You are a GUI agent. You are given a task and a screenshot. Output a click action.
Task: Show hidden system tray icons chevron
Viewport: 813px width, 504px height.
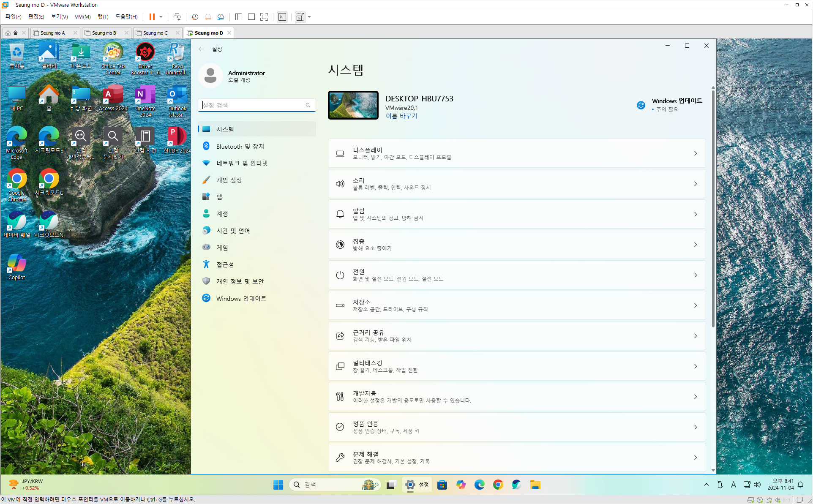click(x=707, y=485)
